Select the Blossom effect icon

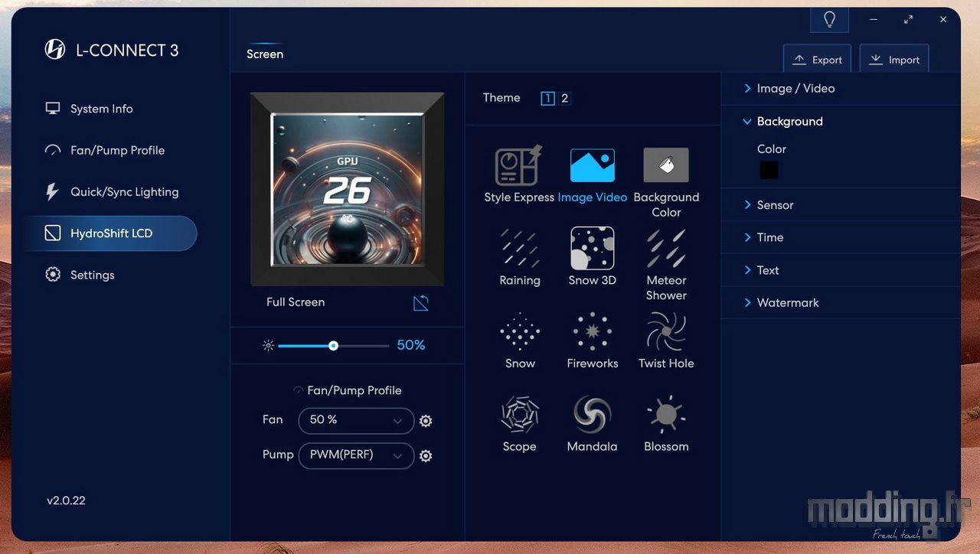coord(666,415)
